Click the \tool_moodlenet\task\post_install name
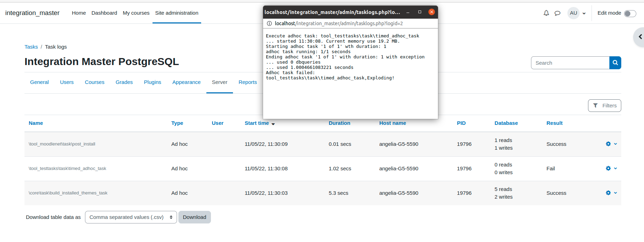This screenshot has height=242, width=644. point(62,144)
